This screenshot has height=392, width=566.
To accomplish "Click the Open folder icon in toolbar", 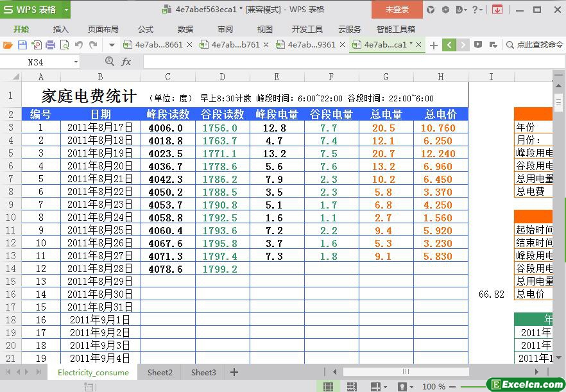I will tap(8, 45).
